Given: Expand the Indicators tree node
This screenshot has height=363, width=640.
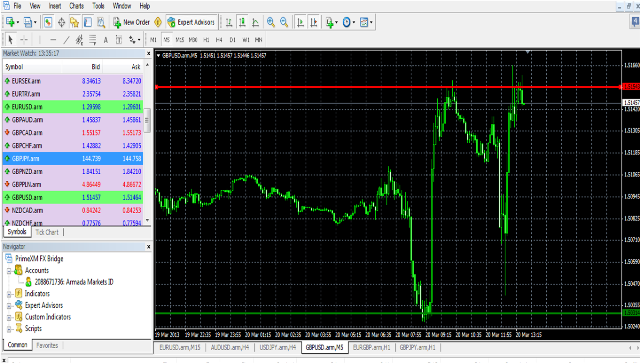Looking at the screenshot, I should pyautogui.click(x=9, y=294).
